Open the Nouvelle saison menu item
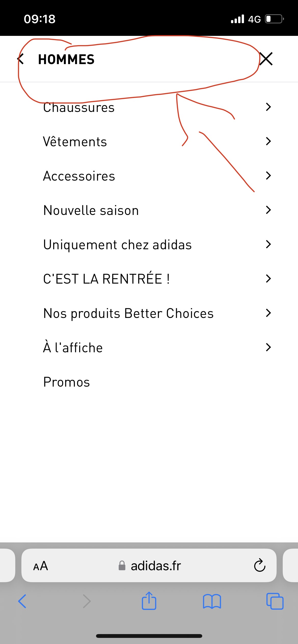298x644 pixels. (91, 210)
